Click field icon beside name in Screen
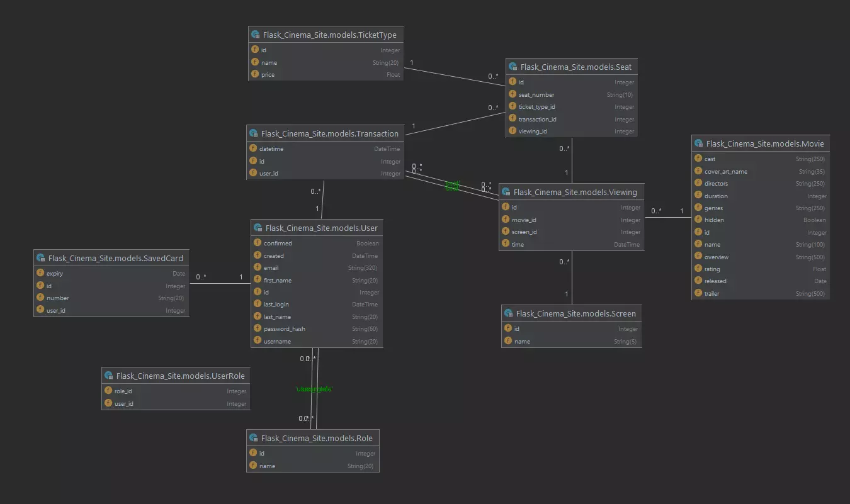Viewport: 850px width, 504px height. (508, 341)
